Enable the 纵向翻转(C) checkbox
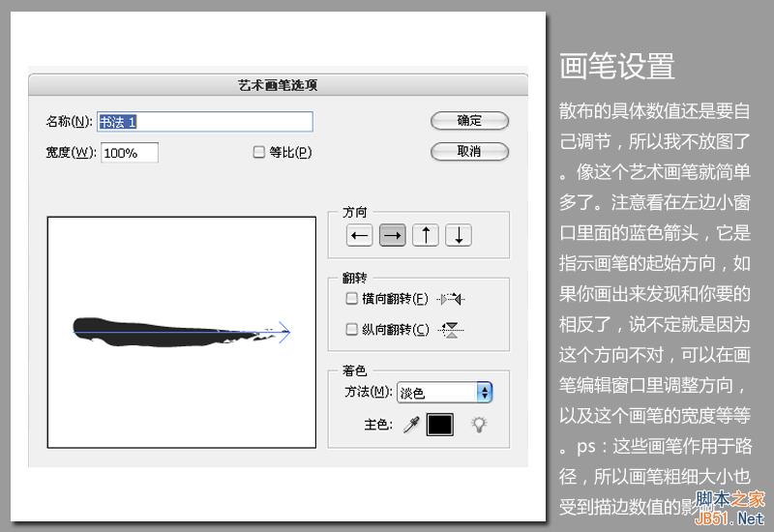The height and width of the screenshot is (532, 774). 351,329
